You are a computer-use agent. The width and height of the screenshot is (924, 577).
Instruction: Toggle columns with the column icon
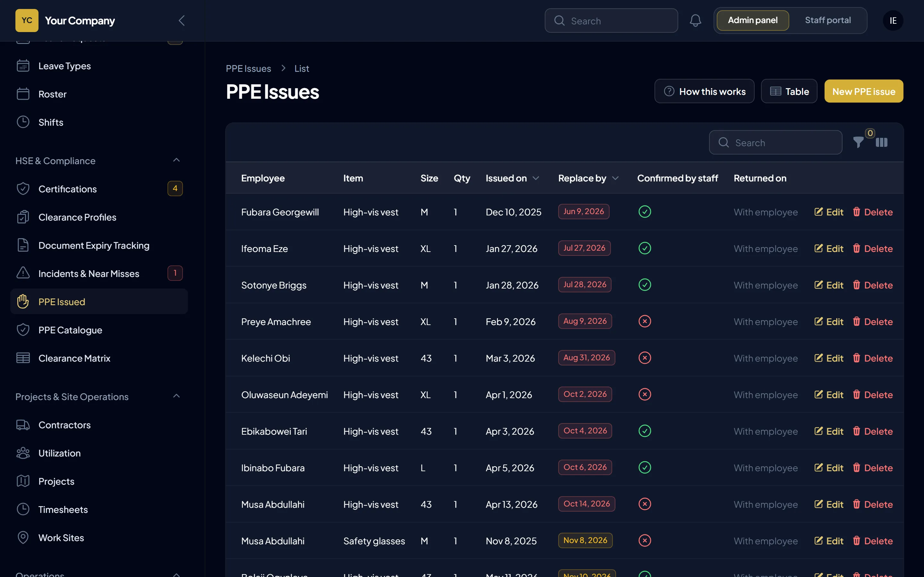pyautogui.click(x=881, y=142)
